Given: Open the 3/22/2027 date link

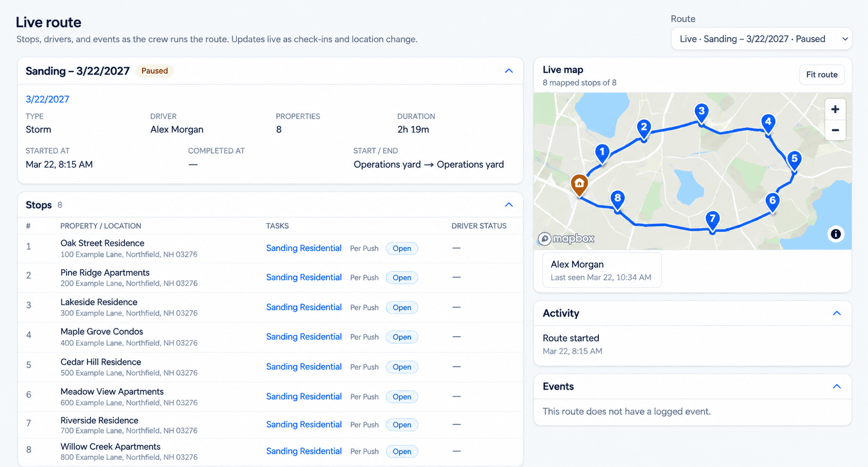Looking at the screenshot, I should tap(47, 99).
